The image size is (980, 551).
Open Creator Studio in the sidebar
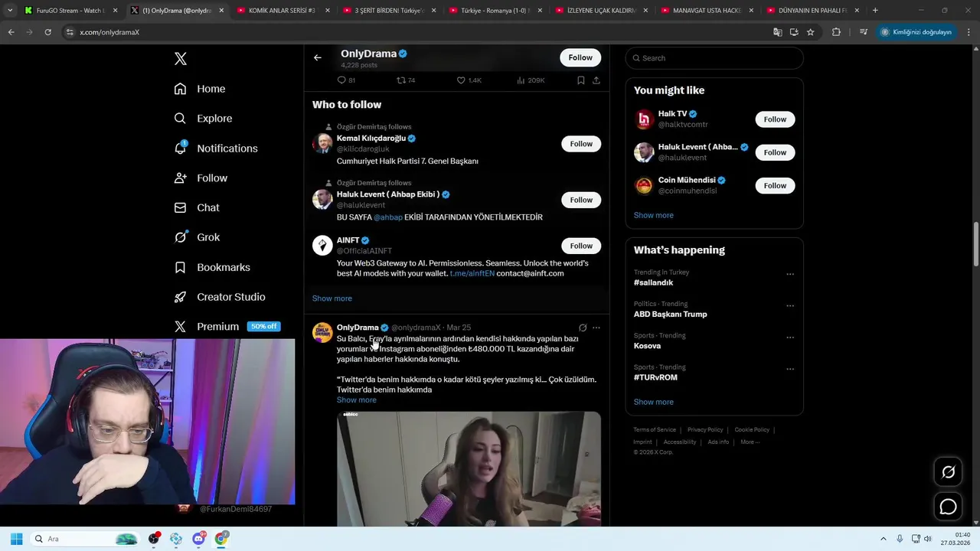tap(220, 297)
